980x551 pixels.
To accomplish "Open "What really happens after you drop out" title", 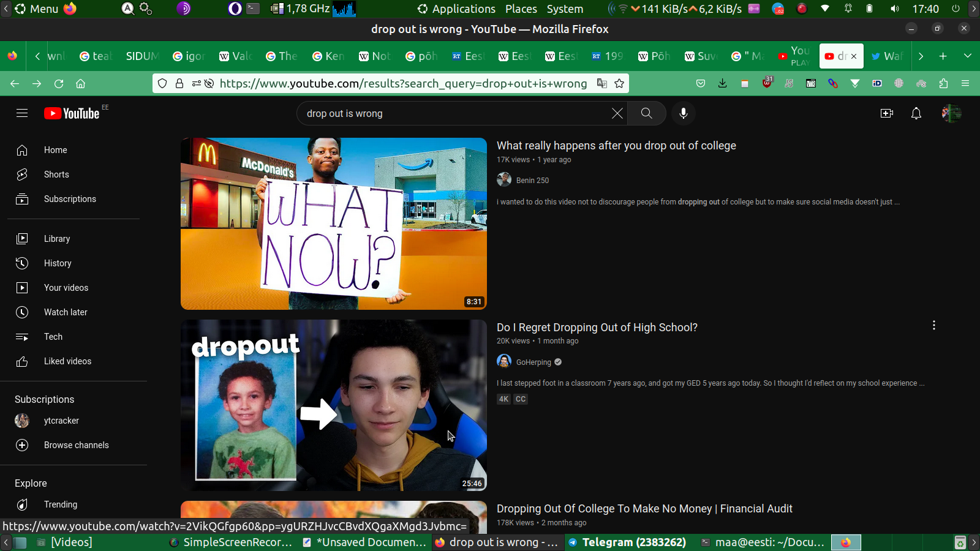I will (x=616, y=146).
